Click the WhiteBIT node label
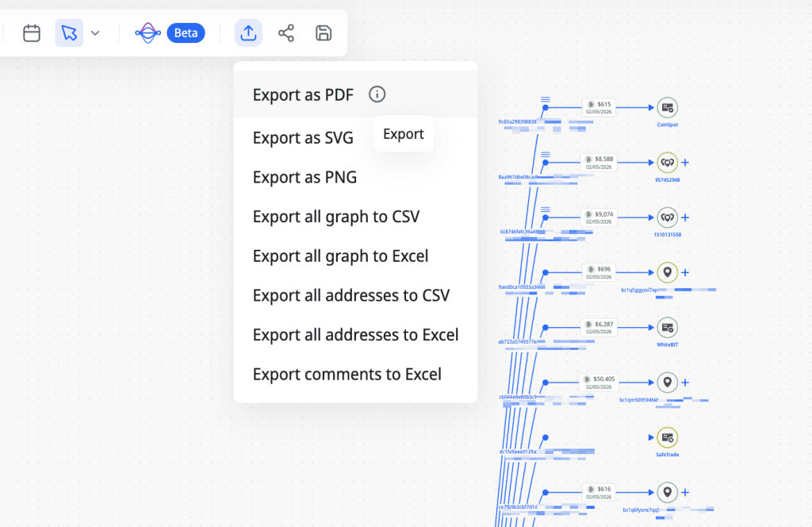Image resolution: width=812 pixels, height=527 pixels. [668, 344]
